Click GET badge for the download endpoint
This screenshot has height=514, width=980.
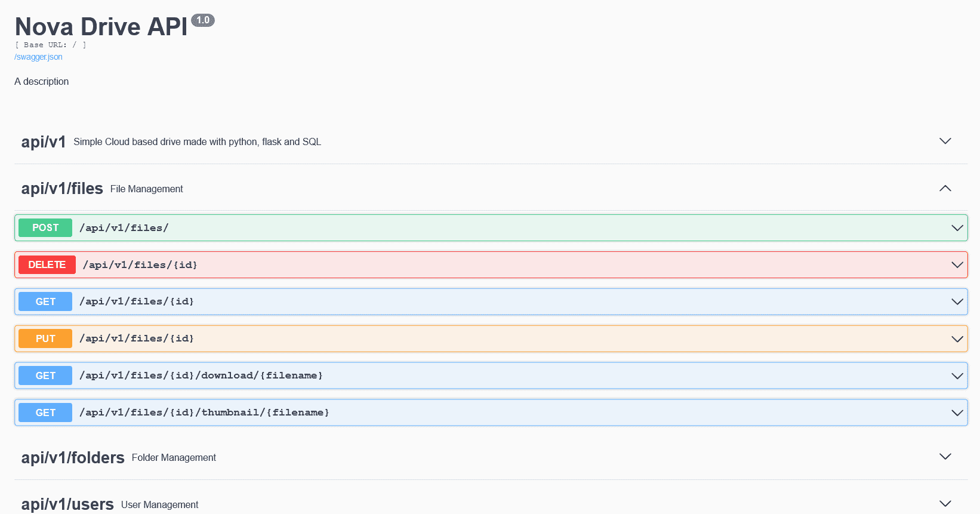click(x=45, y=376)
